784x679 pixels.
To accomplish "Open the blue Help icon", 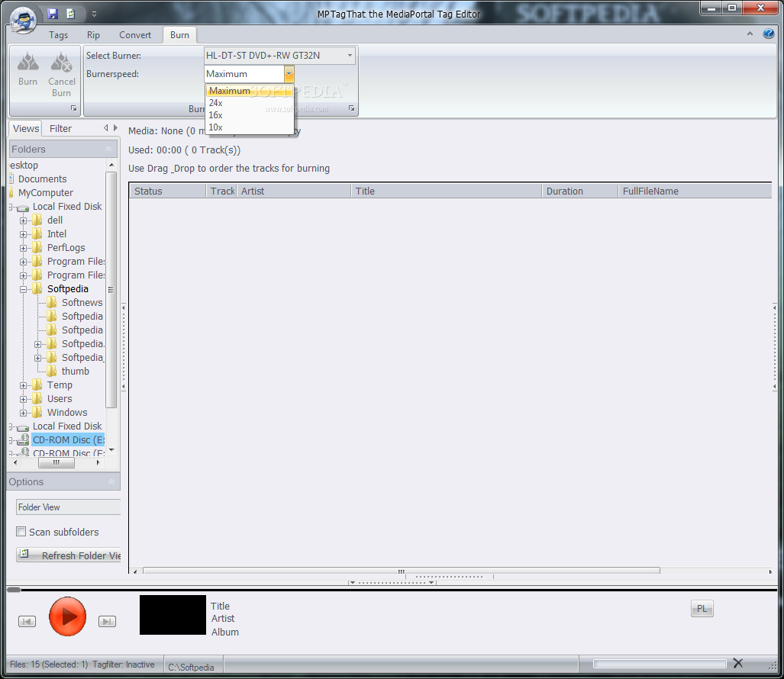I will click(769, 34).
